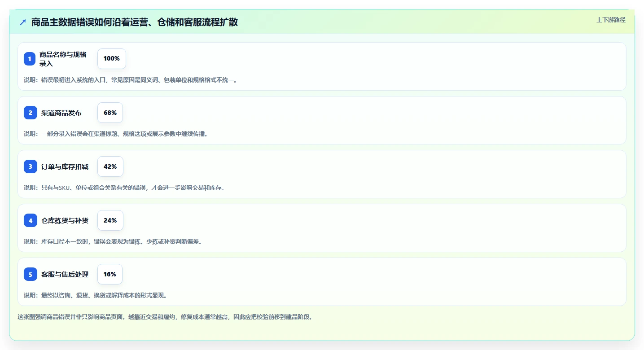This screenshot has width=644, height=350.
Task: Select the 商品名称与规格录入 step label
Action: pyautogui.click(x=63, y=59)
